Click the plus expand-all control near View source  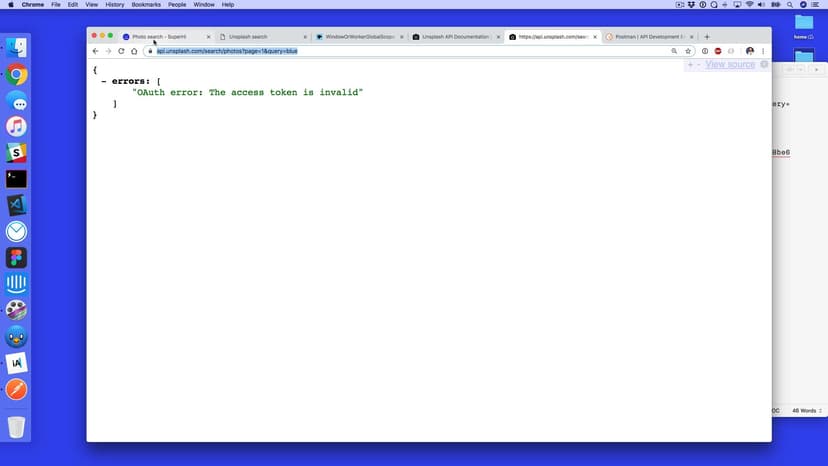click(689, 65)
